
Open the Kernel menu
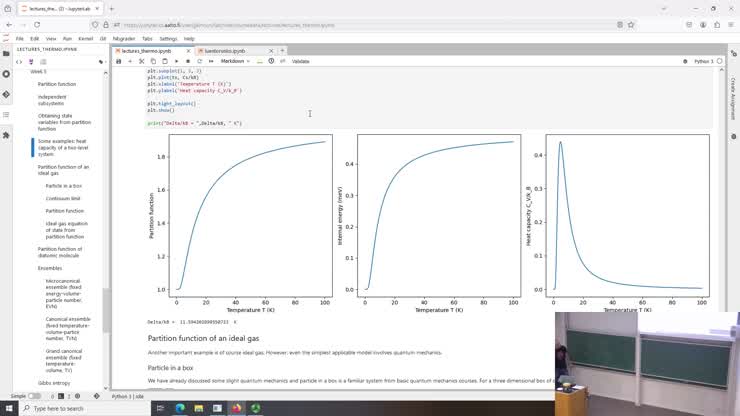coord(86,38)
